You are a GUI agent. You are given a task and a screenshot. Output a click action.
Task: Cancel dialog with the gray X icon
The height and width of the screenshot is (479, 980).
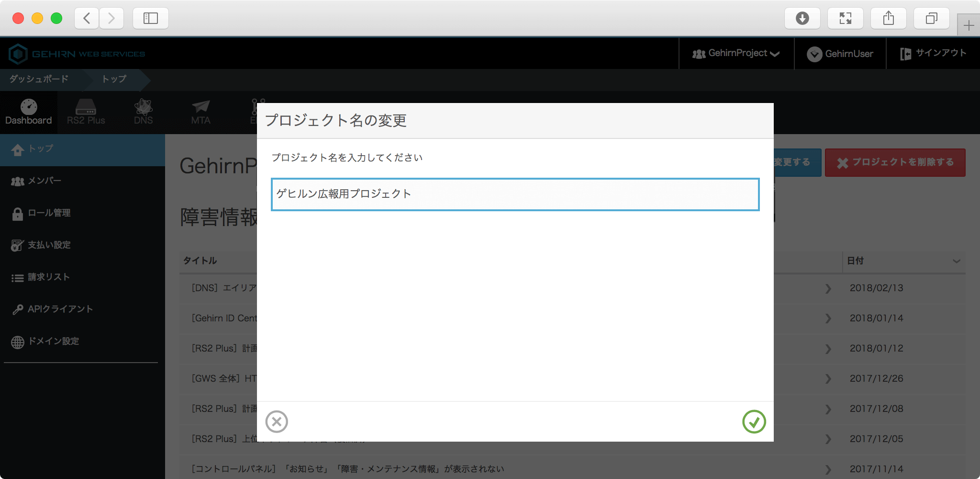[277, 422]
